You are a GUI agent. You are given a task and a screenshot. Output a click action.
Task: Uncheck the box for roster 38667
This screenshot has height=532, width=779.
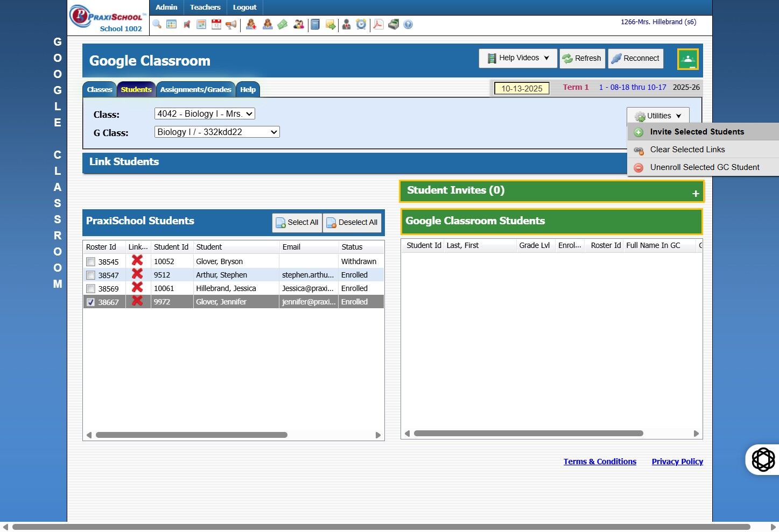pos(90,302)
